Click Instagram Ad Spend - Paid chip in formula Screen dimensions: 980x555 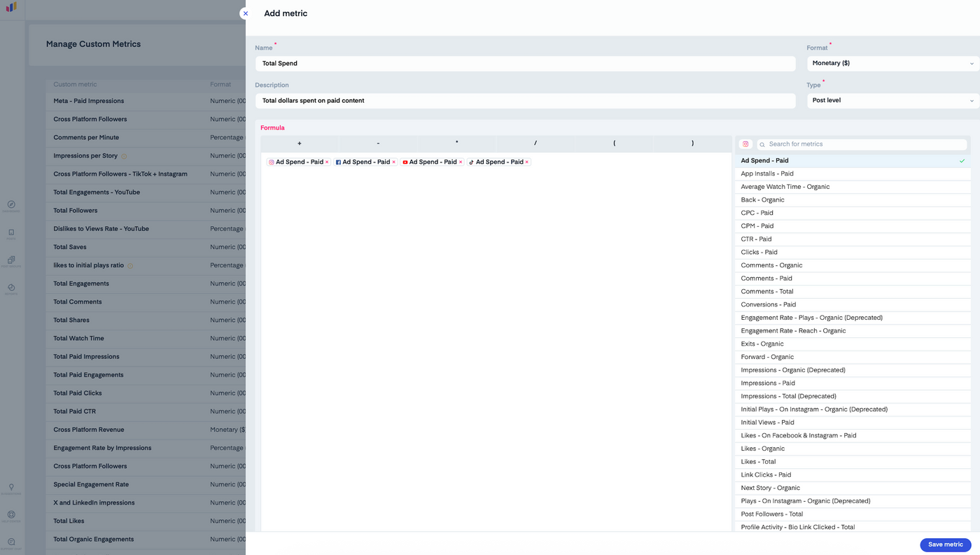pyautogui.click(x=300, y=162)
